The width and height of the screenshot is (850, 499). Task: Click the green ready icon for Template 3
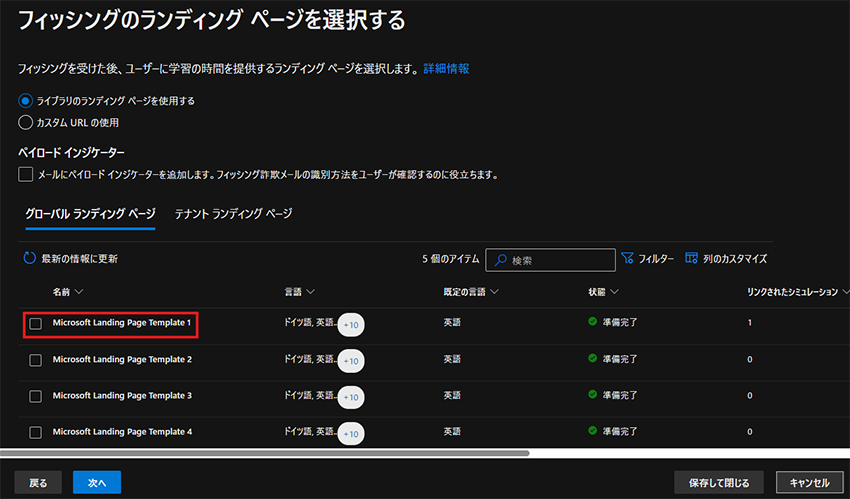593,394
